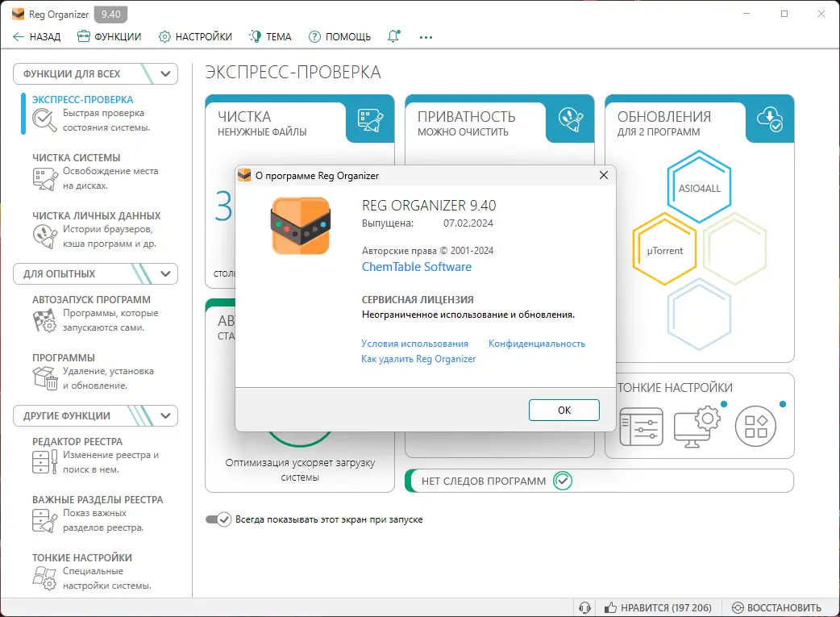The image size is (840, 617).
Task: Click the Reg Organizer logo in About dialog
Action: [301, 226]
